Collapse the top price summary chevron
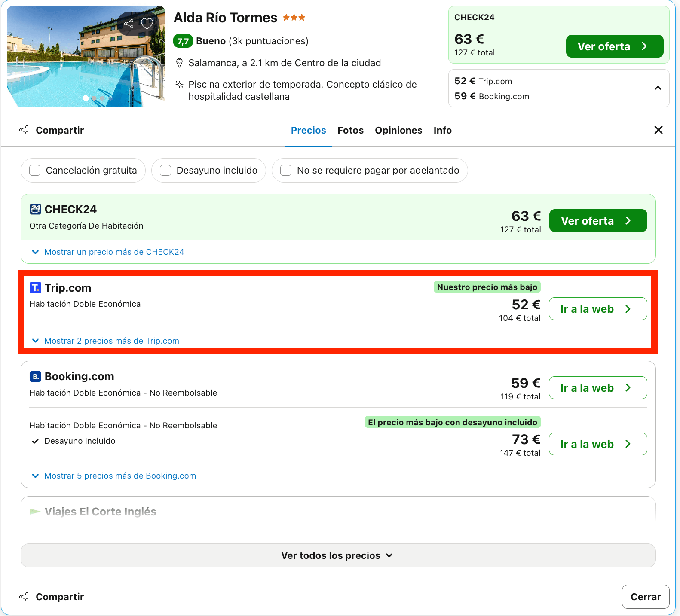The image size is (680, 616). (x=658, y=88)
